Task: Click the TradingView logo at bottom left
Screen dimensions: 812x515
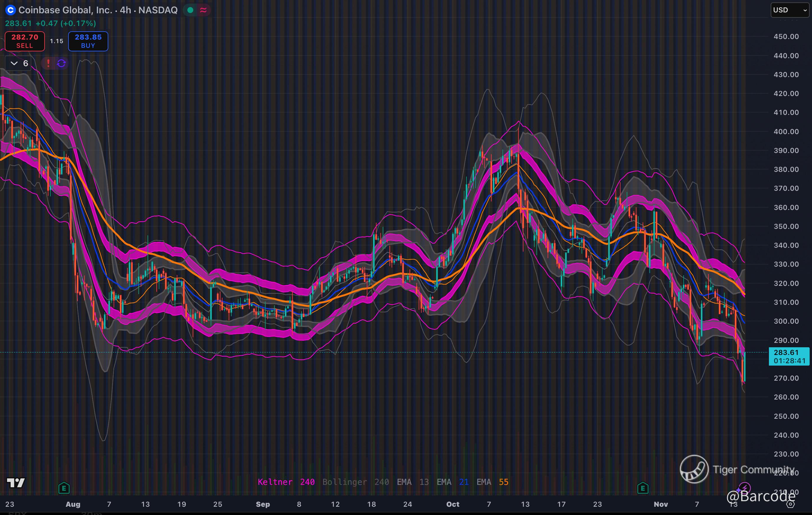Action: 16,483
